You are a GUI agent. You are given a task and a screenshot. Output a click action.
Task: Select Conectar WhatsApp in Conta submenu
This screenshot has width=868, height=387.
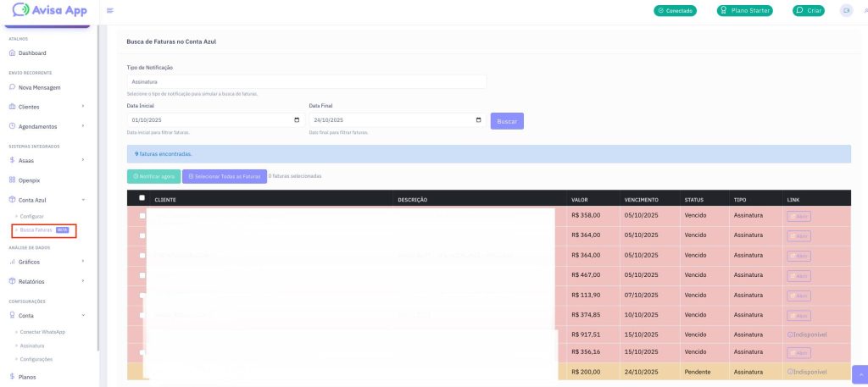click(42, 331)
